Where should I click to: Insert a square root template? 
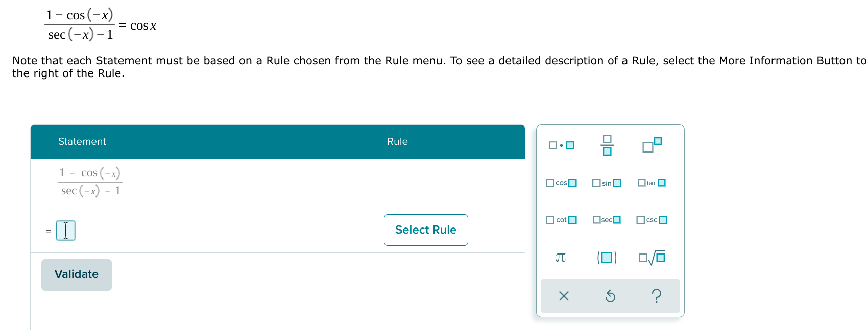(652, 258)
